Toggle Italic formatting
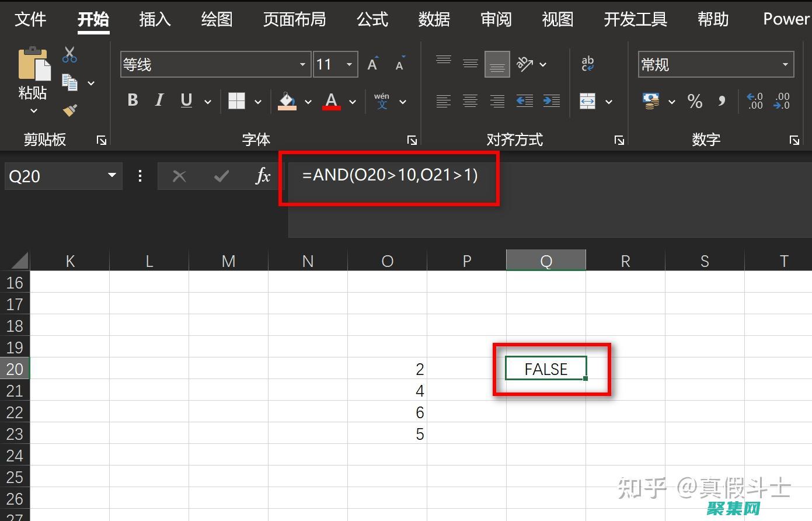Screen dimensions: 812x521 coord(159,100)
